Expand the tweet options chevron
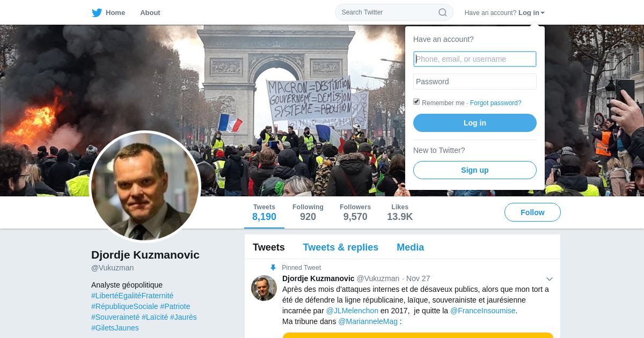 (550, 279)
